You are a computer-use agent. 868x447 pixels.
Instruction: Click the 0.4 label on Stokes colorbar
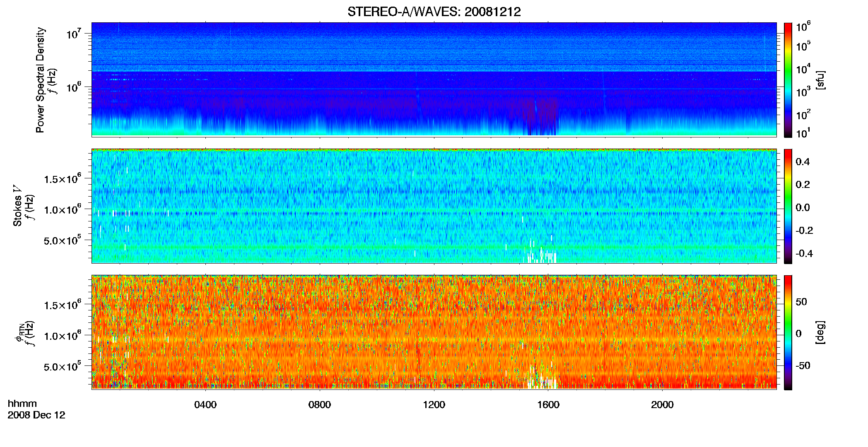coord(803,162)
